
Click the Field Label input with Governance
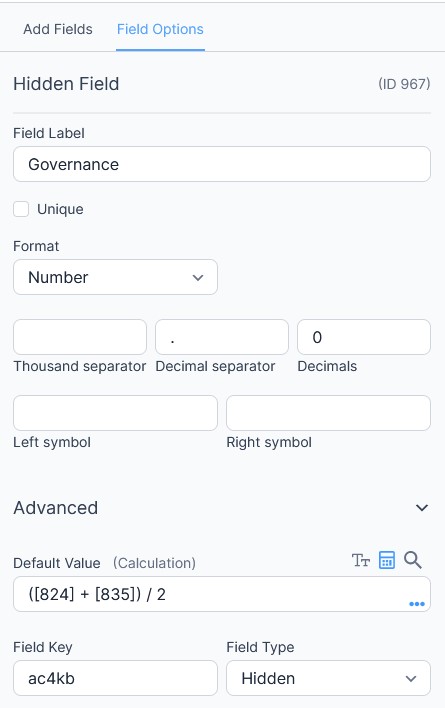[222, 164]
